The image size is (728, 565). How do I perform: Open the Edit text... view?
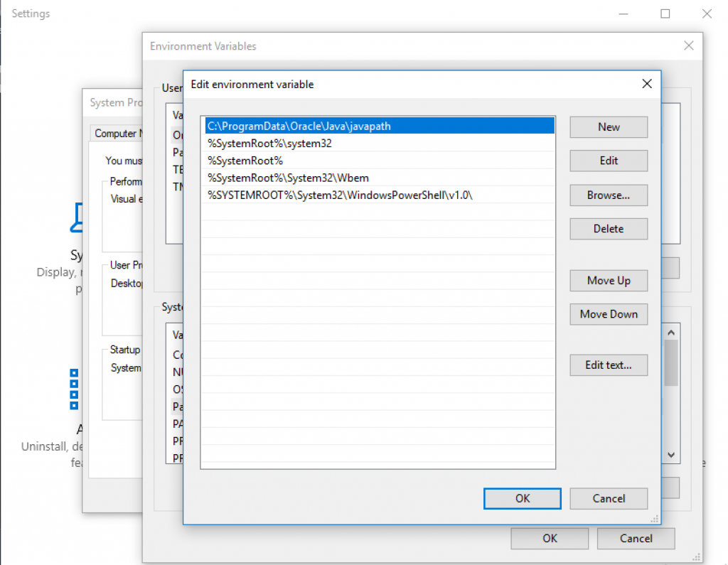(608, 365)
